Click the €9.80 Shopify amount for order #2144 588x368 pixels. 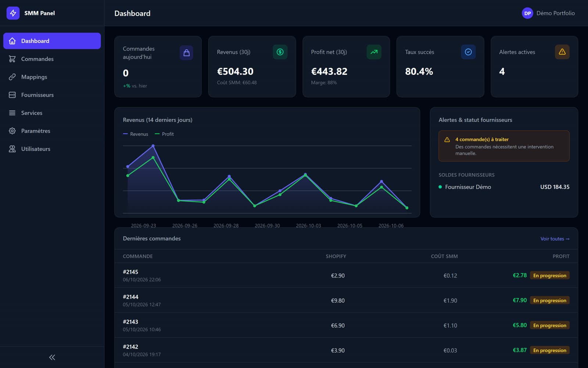(338, 301)
